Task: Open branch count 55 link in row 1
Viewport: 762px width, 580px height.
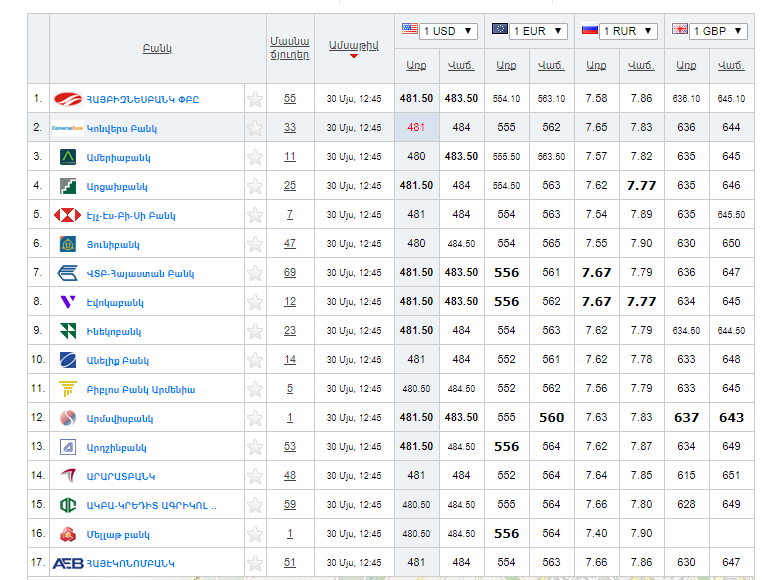Action: coord(290,98)
